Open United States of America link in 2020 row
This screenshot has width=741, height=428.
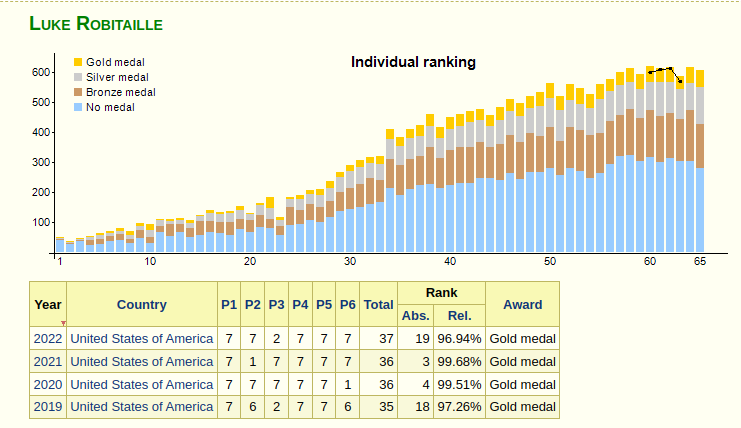[x=142, y=385]
